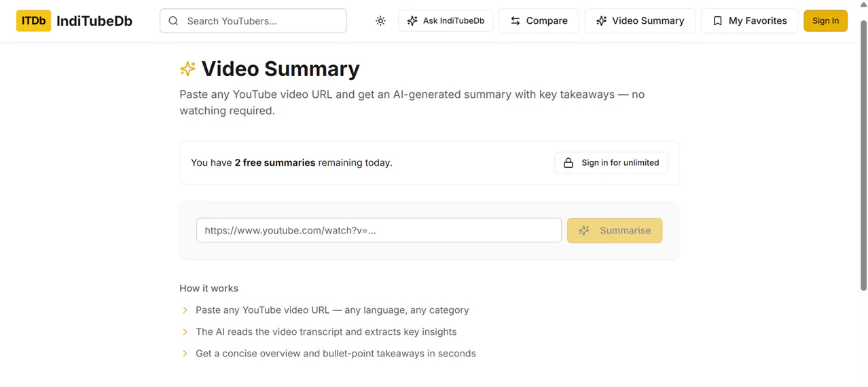Click chevron beside 'The AI reads the video transcript'
The height and width of the screenshot is (387, 868).
point(185,332)
